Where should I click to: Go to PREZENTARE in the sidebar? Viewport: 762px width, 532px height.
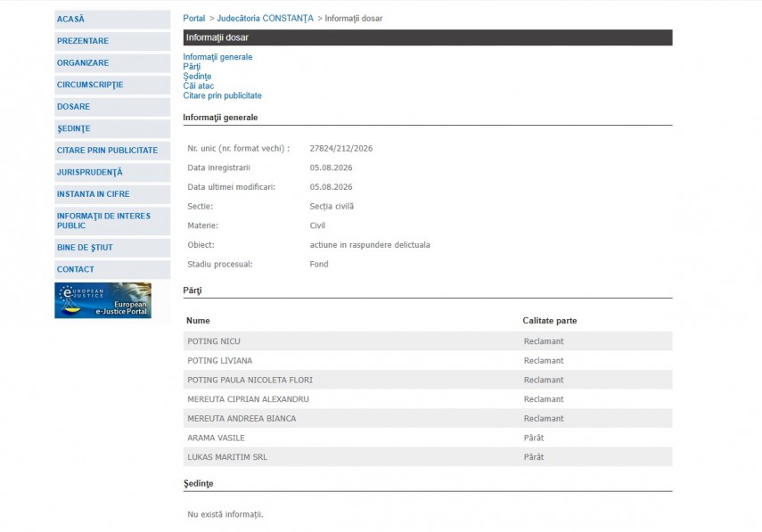pyautogui.click(x=112, y=41)
